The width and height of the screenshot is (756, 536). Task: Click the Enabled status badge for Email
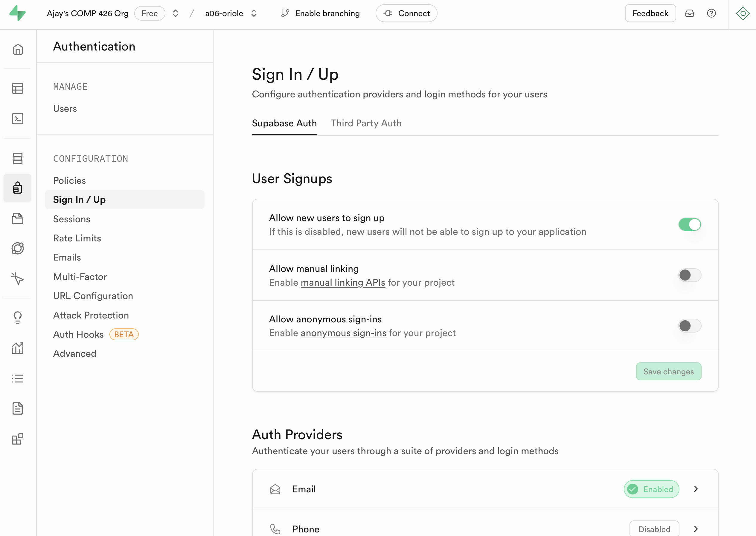[651, 489]
